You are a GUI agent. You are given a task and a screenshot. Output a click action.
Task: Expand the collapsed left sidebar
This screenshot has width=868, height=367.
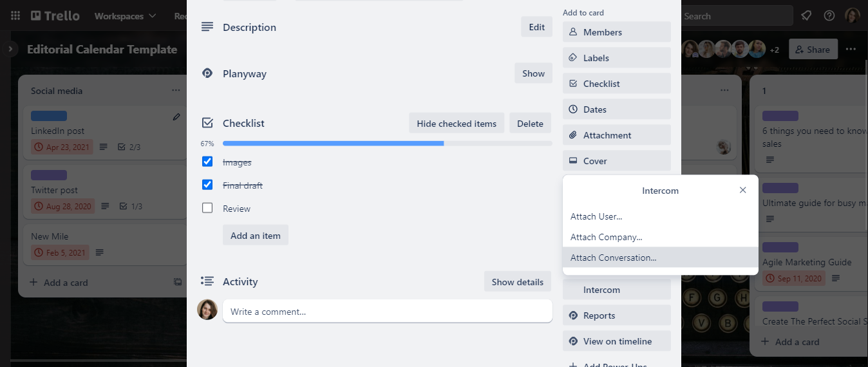(x=10, y=49)
